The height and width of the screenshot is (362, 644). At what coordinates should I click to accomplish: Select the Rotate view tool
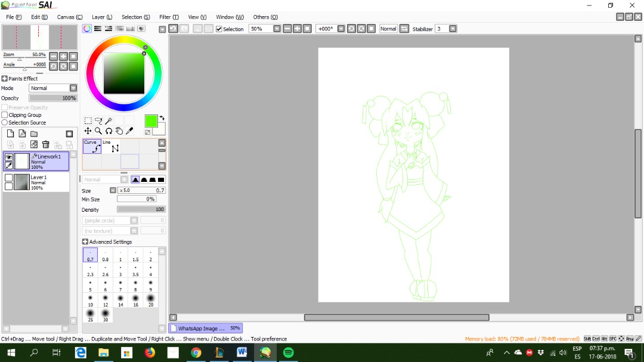(x=109, y=131)
